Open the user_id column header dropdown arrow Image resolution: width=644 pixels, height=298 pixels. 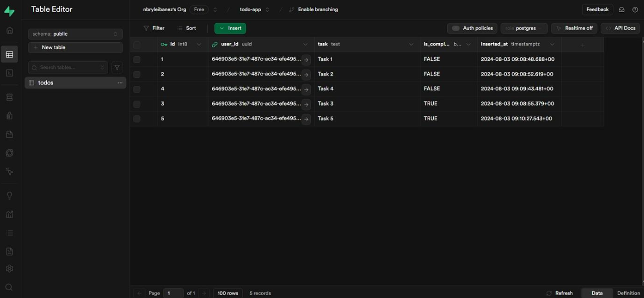tap(305, 44)
